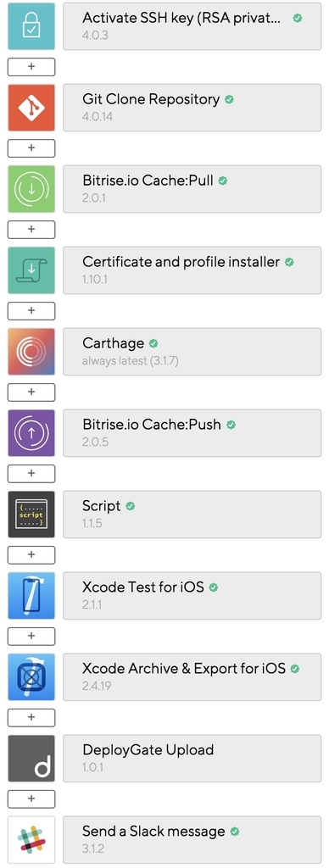Add a step above Send a Slack message
The width and height of the screenshot is (329, 868).
point(31,798)
